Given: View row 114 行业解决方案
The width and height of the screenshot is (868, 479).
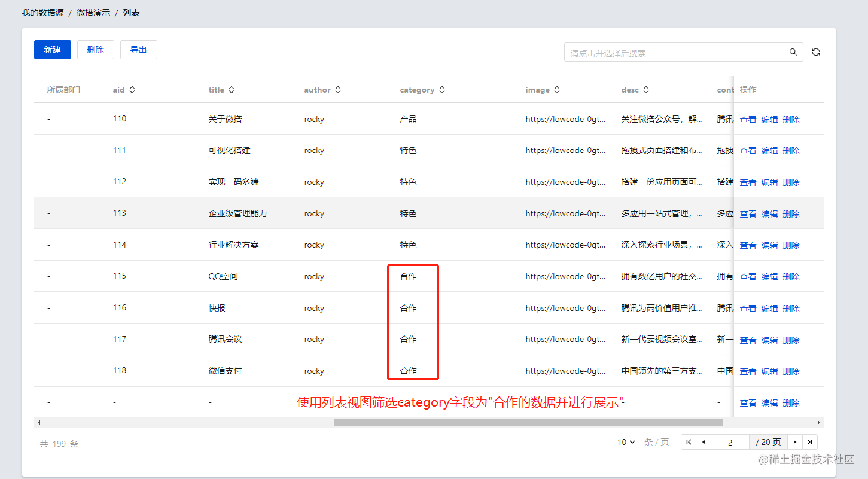Looking at the screenshot, I should [x=748, y=245].
